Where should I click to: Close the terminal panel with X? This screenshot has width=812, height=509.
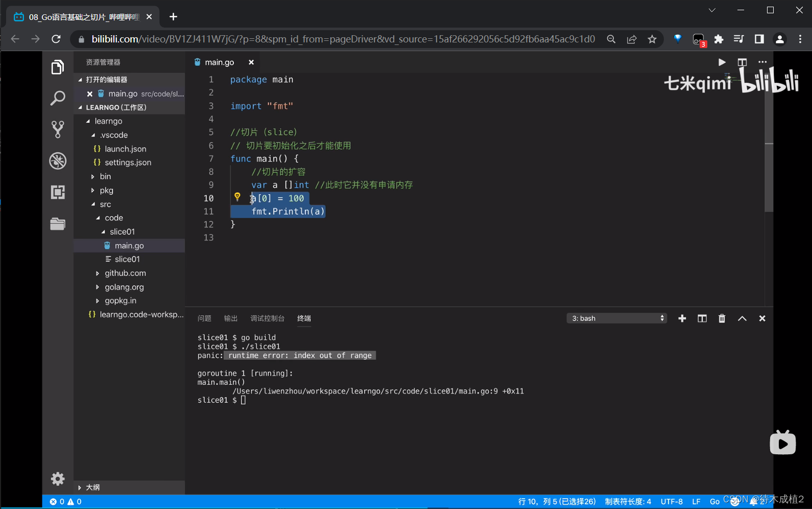762,318
